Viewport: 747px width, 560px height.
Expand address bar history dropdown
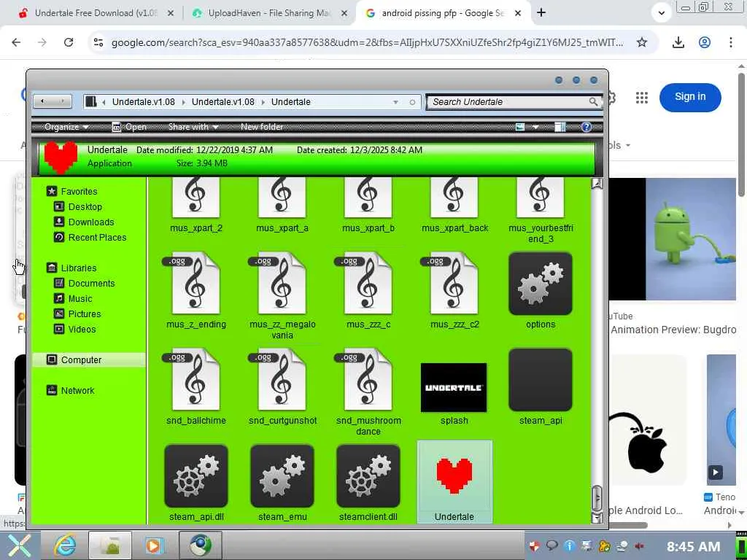[395, 102]
